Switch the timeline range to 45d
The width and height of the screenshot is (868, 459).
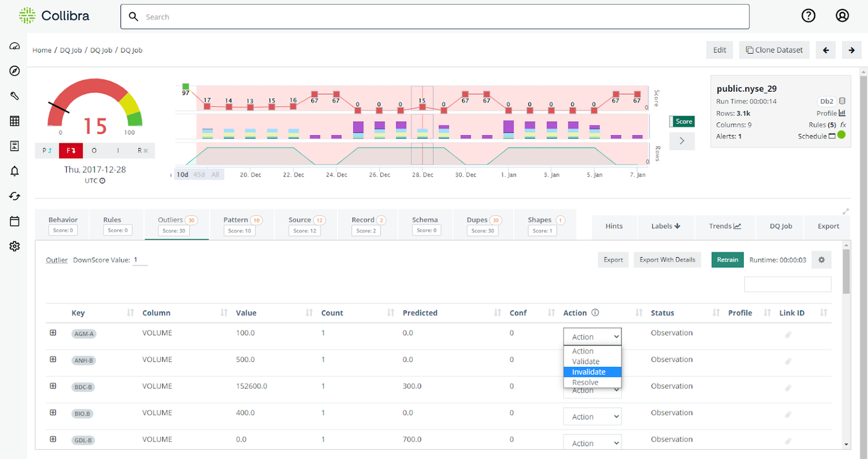pos(199,174)
